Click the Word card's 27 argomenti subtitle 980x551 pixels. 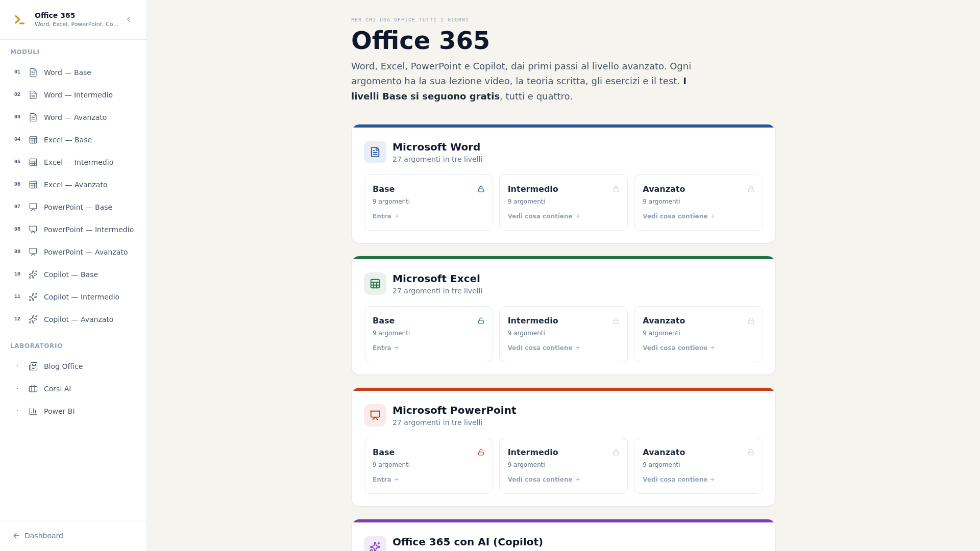point(437,159)
